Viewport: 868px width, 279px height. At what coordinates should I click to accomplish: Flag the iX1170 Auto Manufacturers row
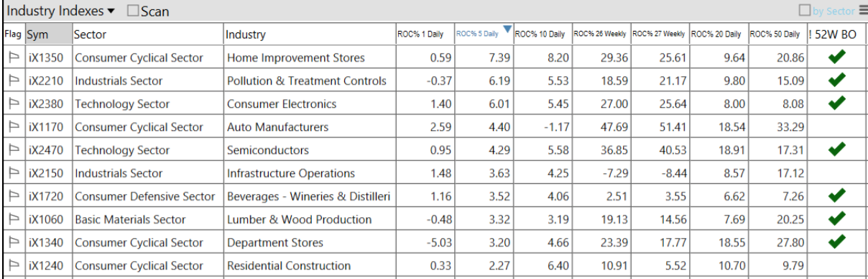(12, 127)
